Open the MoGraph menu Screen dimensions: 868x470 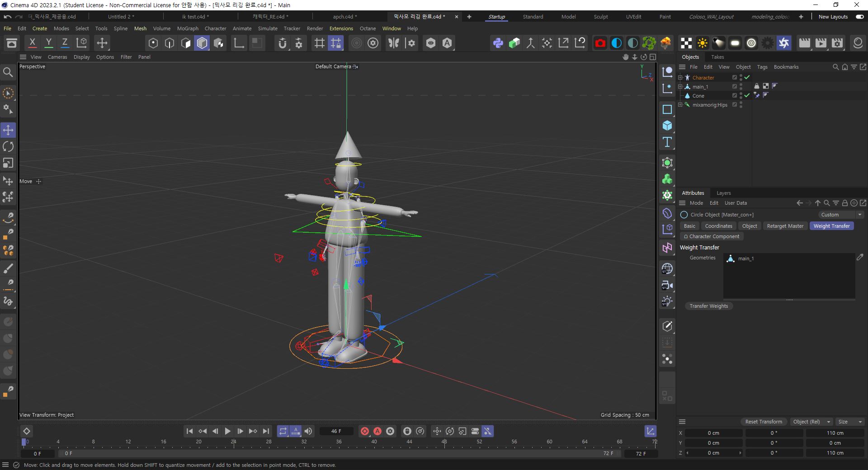188,28
